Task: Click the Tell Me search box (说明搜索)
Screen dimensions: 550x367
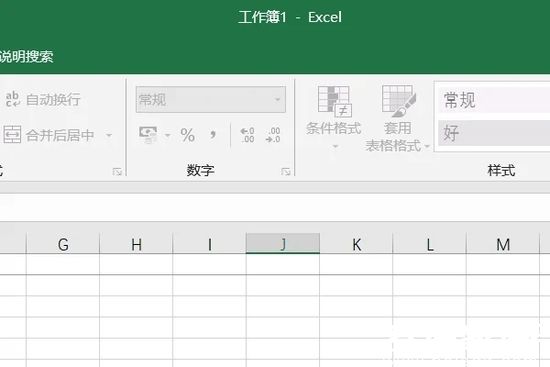Action: click(x=27, y=56)
